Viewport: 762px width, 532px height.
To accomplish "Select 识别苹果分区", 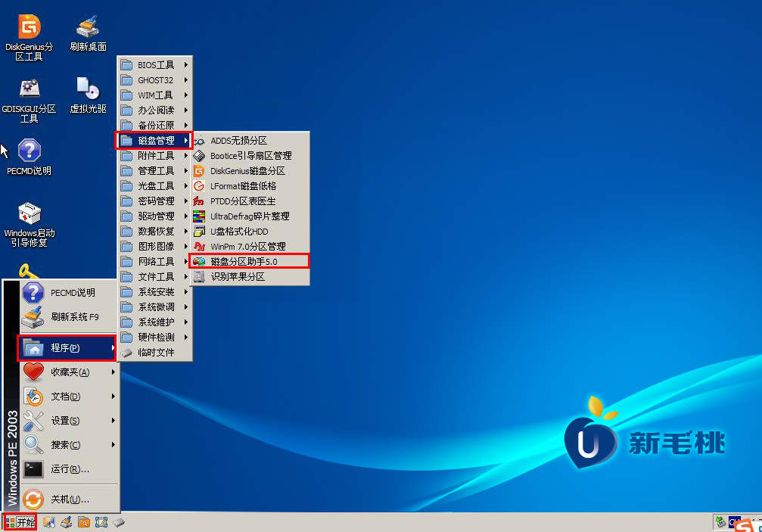I will tap(250, 276).
